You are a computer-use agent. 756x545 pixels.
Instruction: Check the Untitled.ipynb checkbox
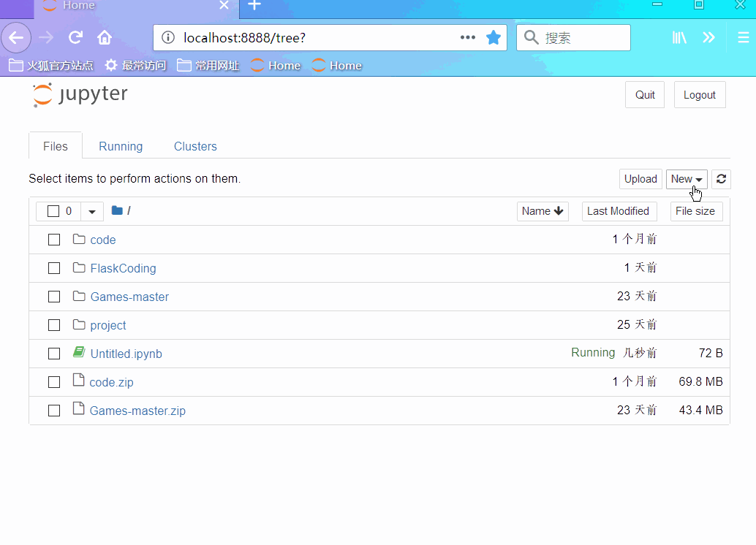point(54,353)
